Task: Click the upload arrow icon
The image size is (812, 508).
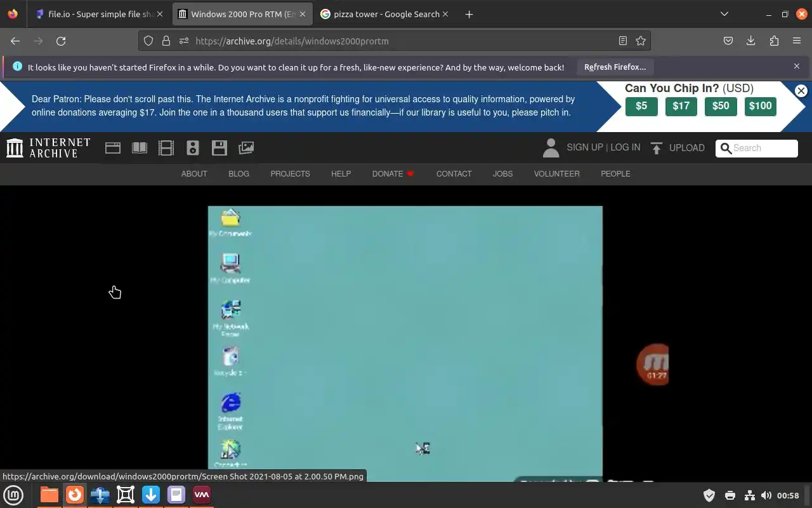Action: coord(657,148)
